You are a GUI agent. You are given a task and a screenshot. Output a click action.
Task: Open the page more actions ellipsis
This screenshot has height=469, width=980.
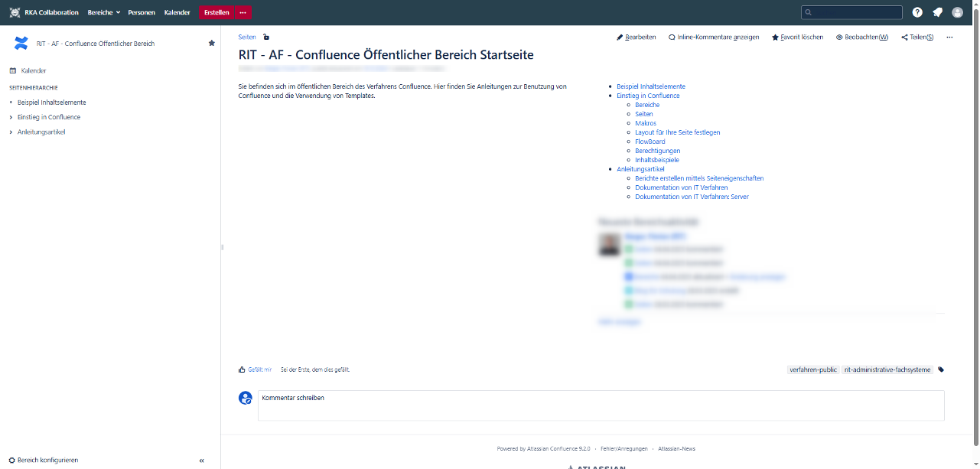[x=949, y=37]
